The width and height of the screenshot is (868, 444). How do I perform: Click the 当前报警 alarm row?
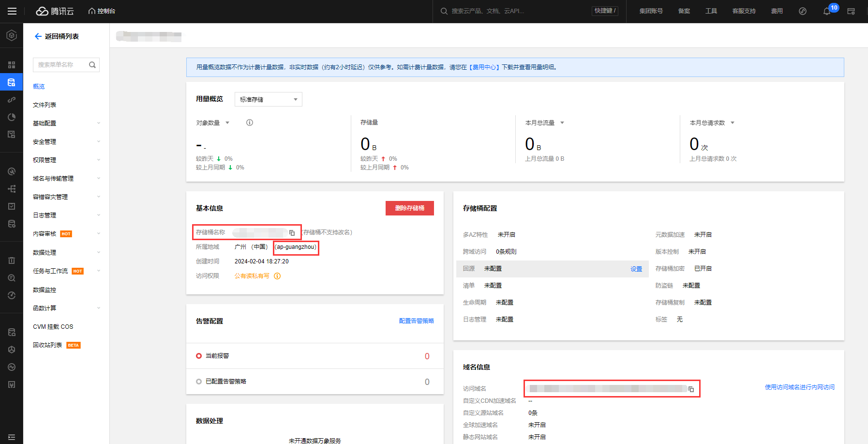tap(315, 356)
